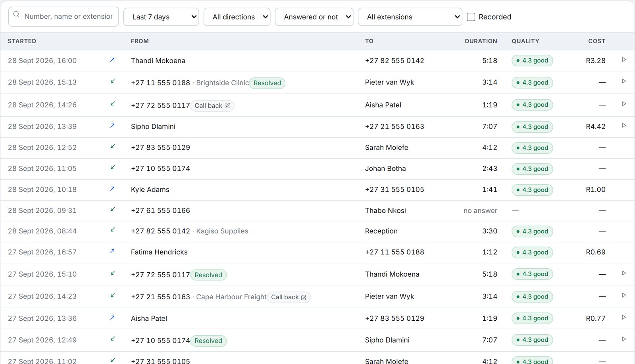This screenshot has width=635, height=364.
Task: Select Fatima Hendricks caller name
Action: [x=159, y=252]
